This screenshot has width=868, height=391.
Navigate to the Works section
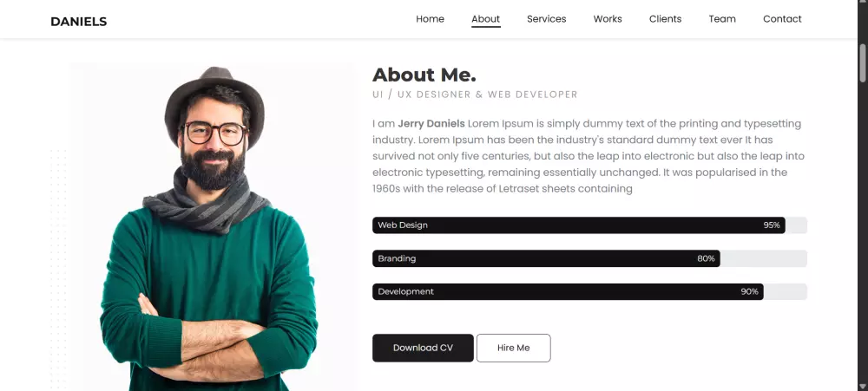click(608, 19)
